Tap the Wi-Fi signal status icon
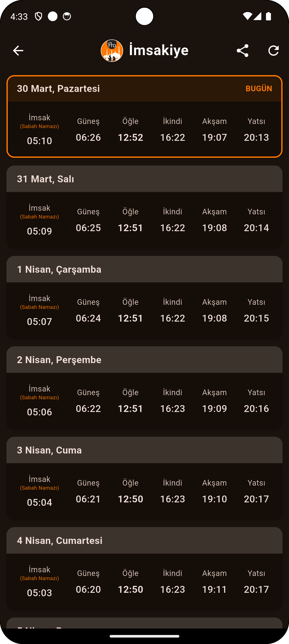Viewport: 289px width, 644px height. 247,17
